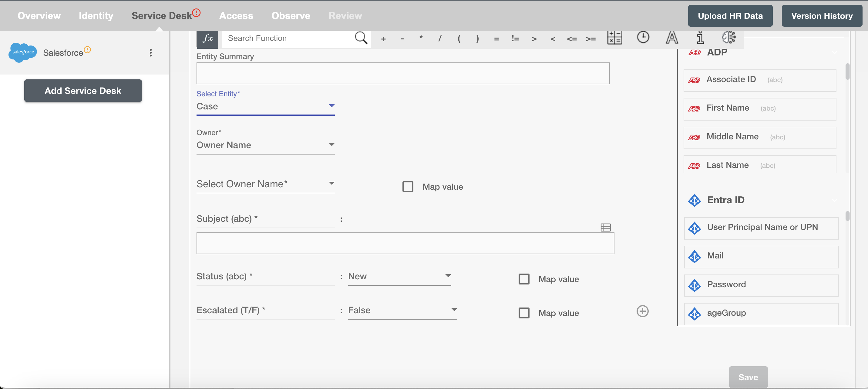Select the Entra ID Password attribute
The width and height of the screenshot is (868, 389).
tap(761, 285)
